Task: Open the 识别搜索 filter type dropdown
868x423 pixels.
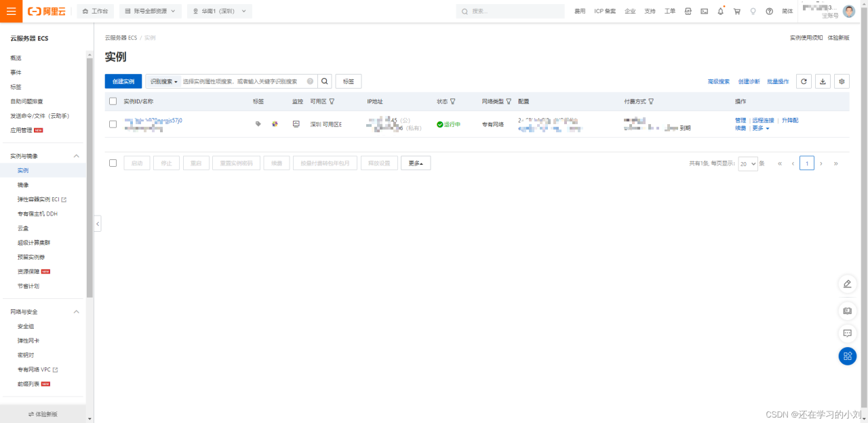Action: pyautogui.click(x=163, y=81)
